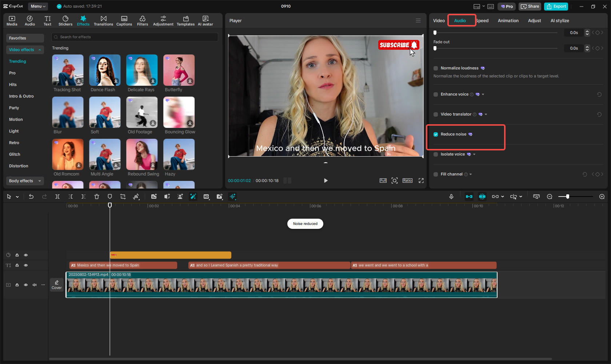Click the HD enhance icon in timeline toolbar
This screenshot has height=364, width=611.
[206, 197]
